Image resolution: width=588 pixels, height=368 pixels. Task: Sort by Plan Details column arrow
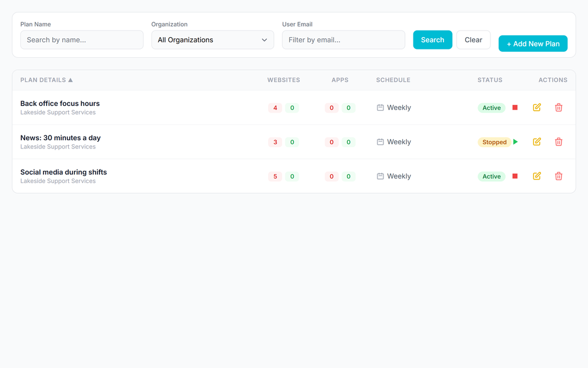coord(70,80)
